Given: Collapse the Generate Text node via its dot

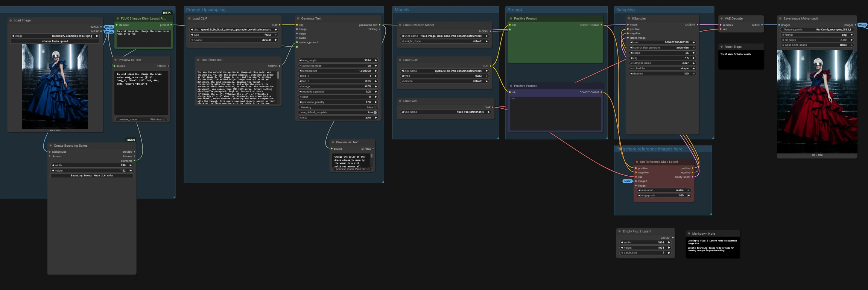Looking at the screenshot, I should point(298,18).
